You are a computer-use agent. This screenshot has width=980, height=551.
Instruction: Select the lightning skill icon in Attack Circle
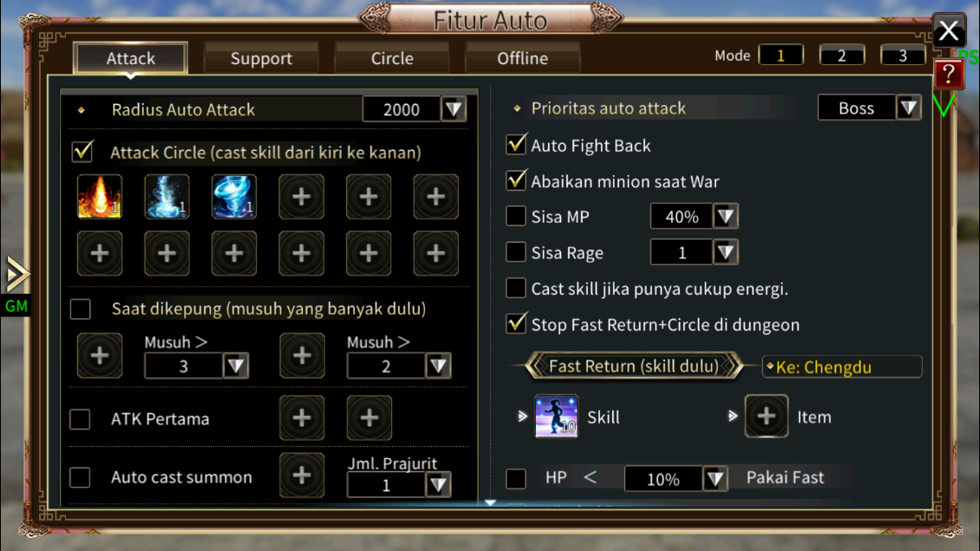click(x=167, y=197)
